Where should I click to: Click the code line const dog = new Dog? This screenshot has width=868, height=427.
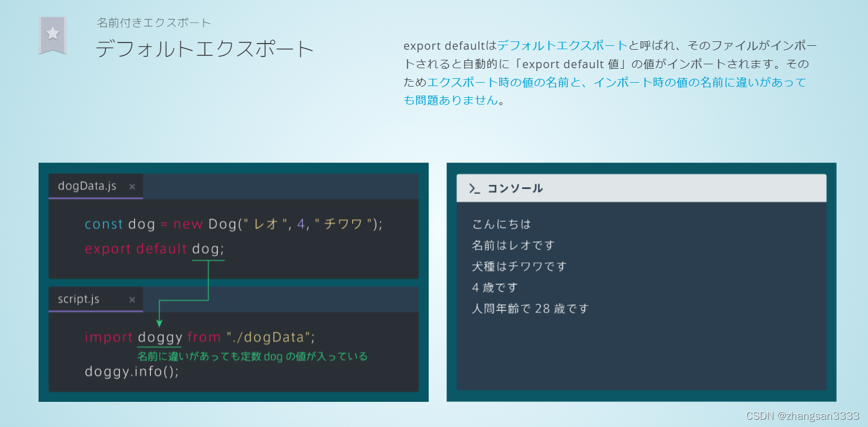234,224
